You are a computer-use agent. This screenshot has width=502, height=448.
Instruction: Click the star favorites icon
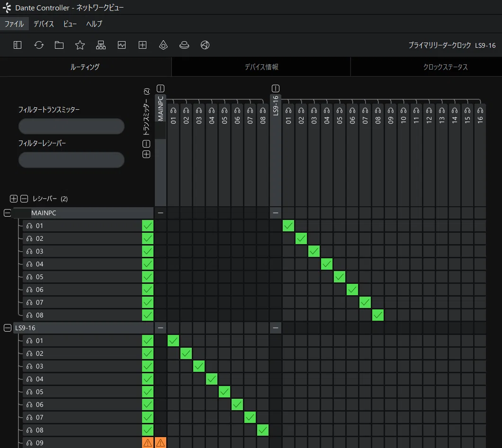pos(80,45)
